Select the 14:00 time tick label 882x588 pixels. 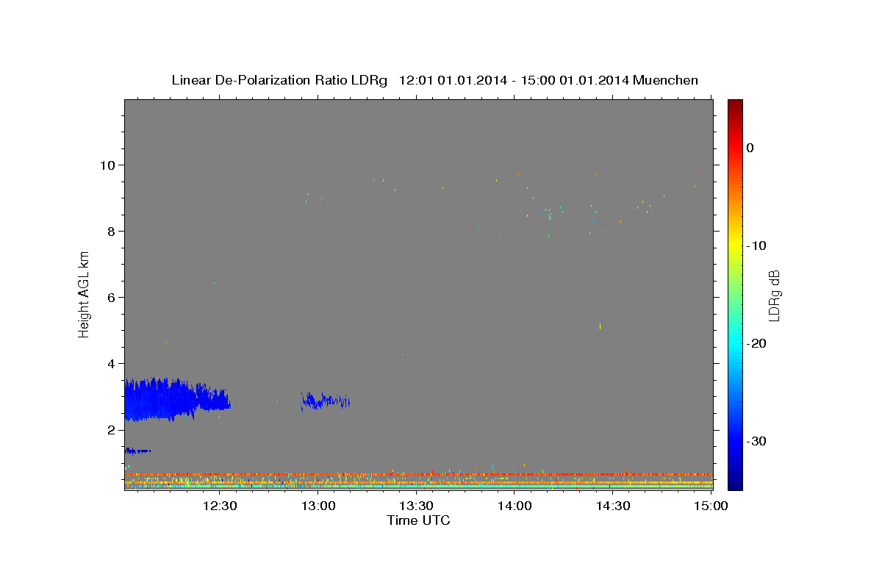click(x=514, y=506)
